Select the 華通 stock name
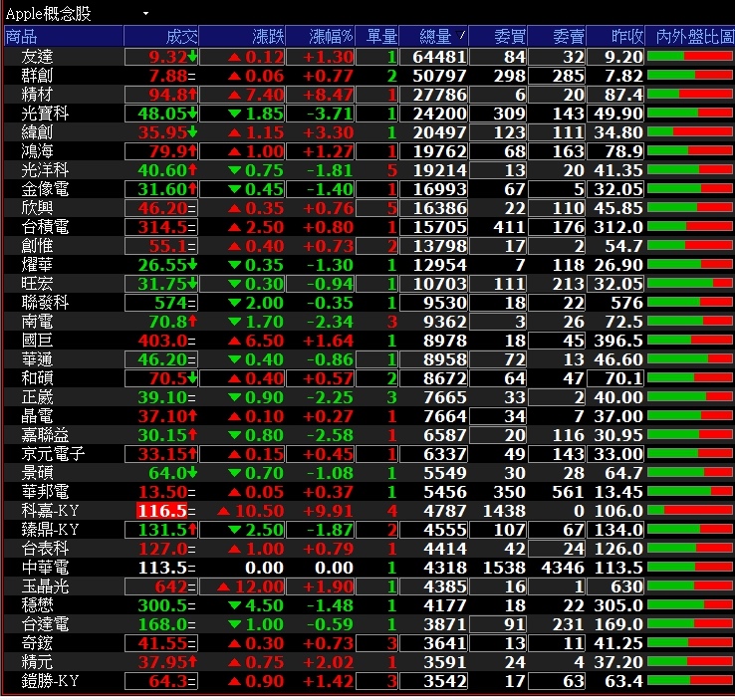The image size is (735, 700). tap(37, 359)
